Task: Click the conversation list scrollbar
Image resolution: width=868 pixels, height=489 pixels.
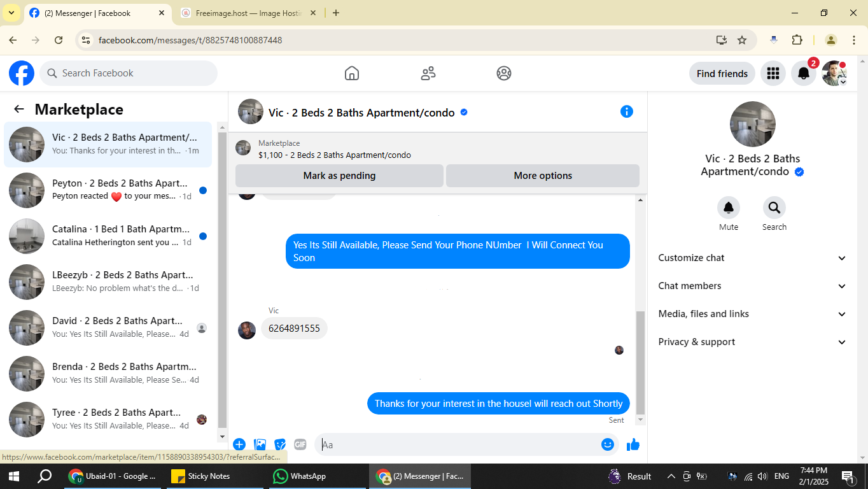Action: (222, 279)
